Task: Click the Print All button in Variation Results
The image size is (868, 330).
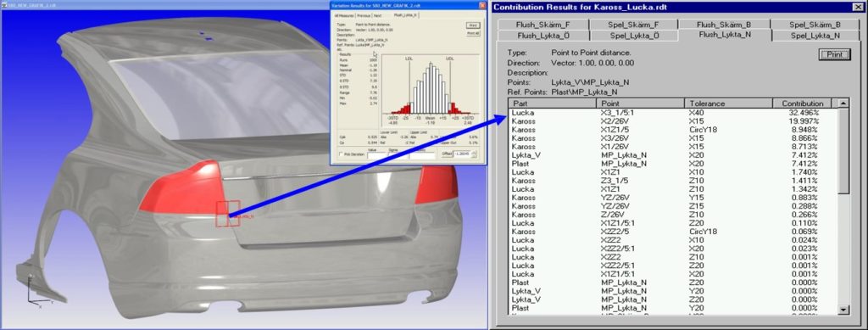Action: pyautogui.click(x=473, y=33)
